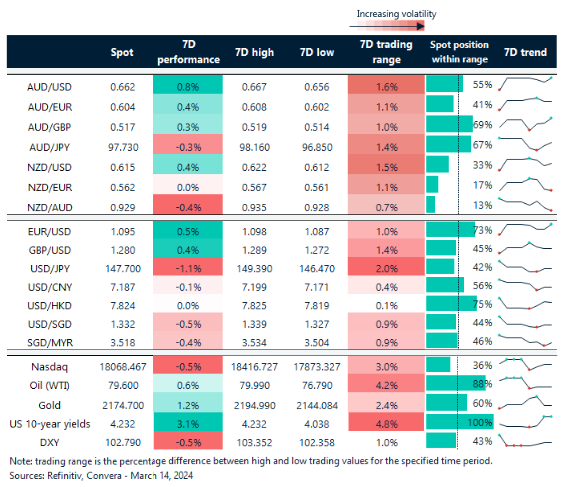Select the US 10-year yields 100% bar
The image size is (565, 487).
(460, 422)
